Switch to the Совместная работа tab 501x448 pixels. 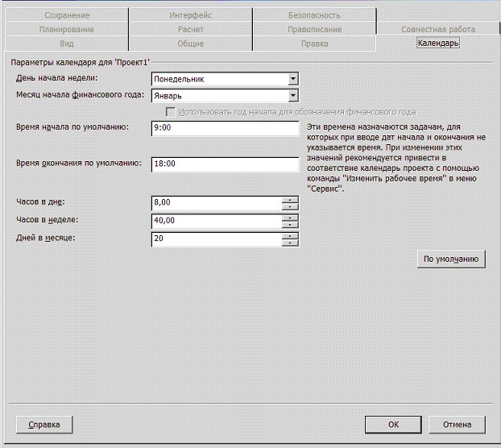point(438,29)
